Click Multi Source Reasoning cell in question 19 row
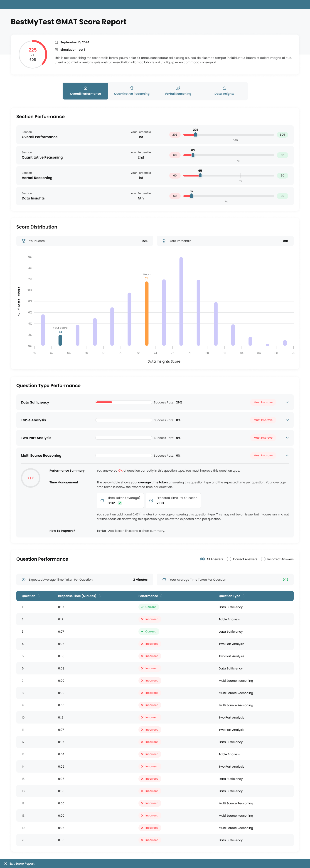The height and width of the screenshot is (868, 310). coord(236,828)
